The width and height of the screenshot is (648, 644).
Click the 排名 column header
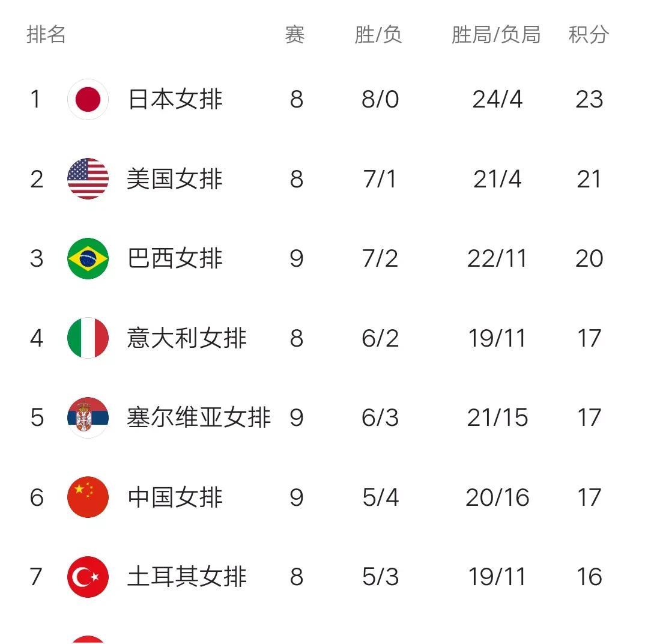click(x=46, y=34)
